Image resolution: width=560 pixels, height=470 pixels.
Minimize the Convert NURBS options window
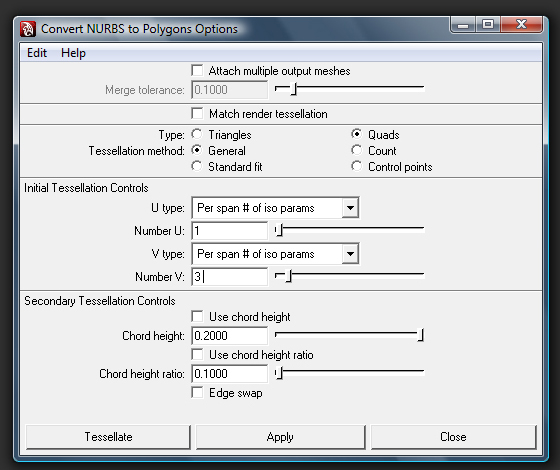coord(463,25)
